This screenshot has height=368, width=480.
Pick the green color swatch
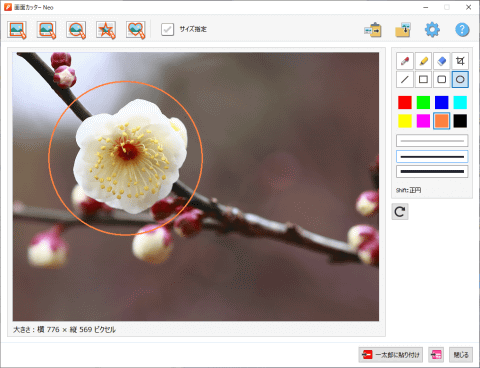423,102
